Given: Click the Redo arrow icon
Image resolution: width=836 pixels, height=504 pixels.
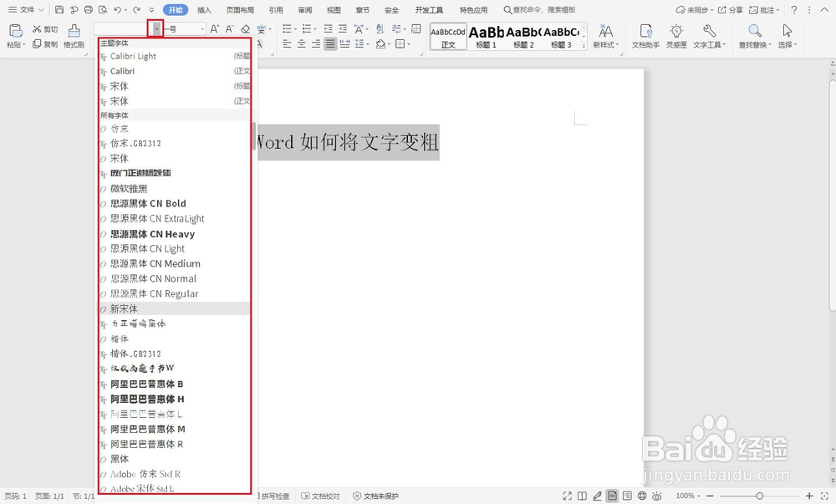Looking at the screenshot, I should point(137,9).
